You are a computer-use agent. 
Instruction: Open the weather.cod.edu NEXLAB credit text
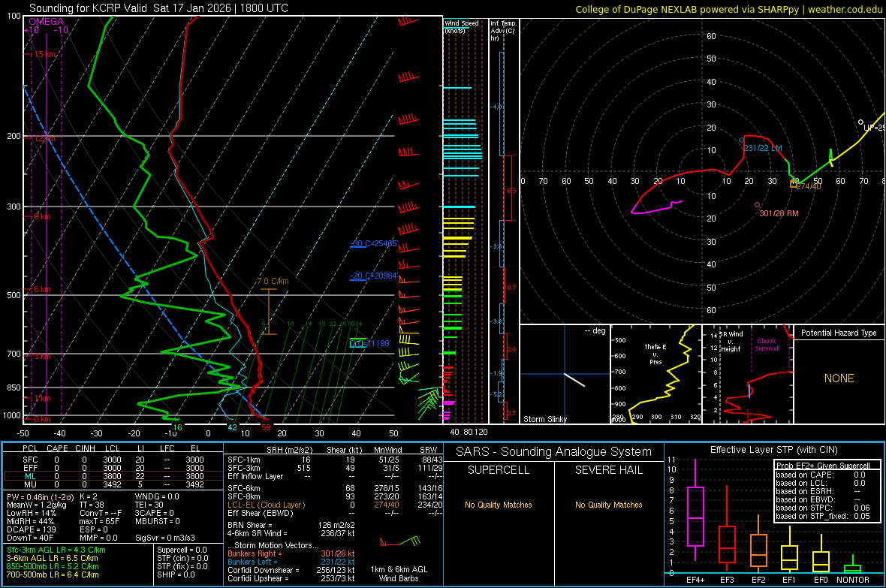(x=728, y=9)
